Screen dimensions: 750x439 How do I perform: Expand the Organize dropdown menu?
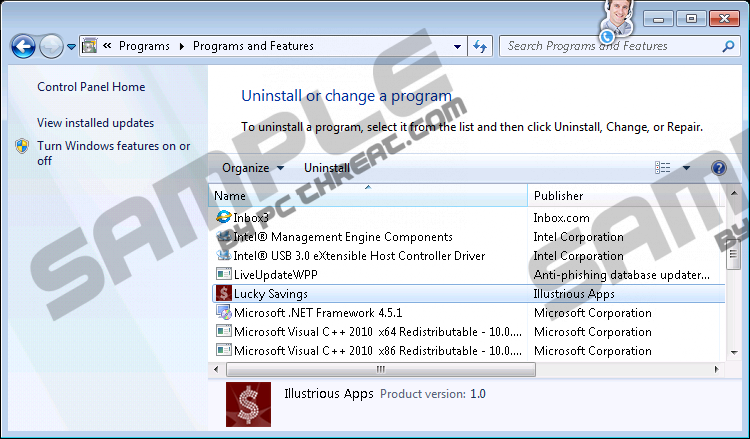pyautogui.click(x=252, y=168)
